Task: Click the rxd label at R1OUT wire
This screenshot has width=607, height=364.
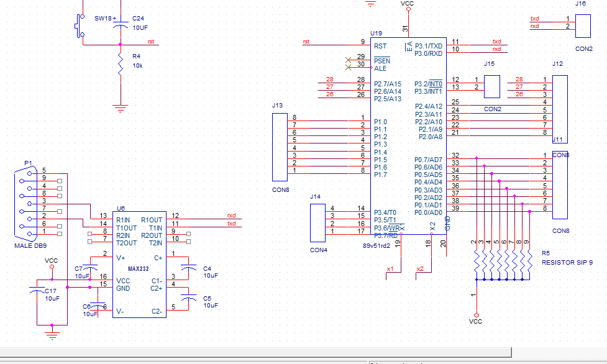Action: [231, 216]
